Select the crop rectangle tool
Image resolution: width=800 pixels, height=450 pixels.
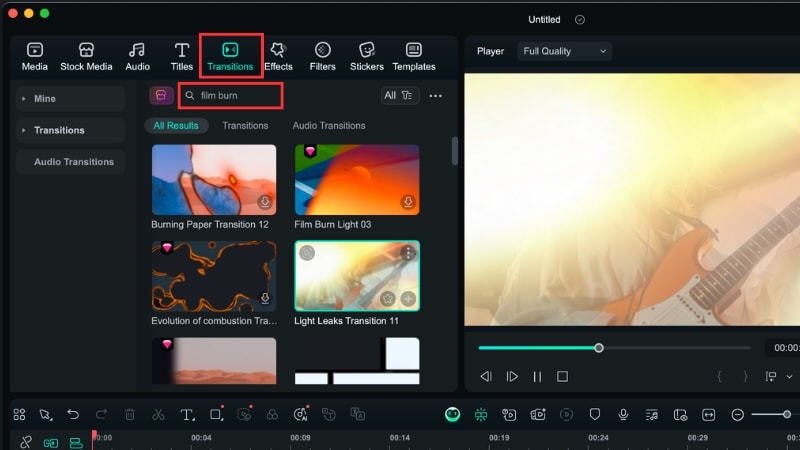tap(216, 414)
